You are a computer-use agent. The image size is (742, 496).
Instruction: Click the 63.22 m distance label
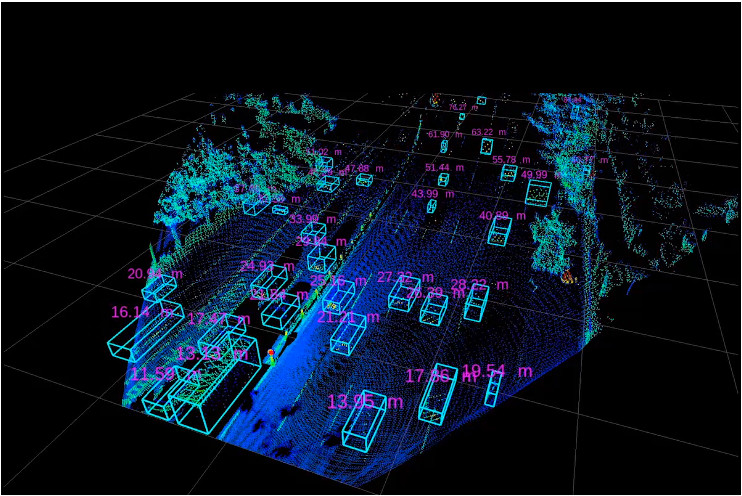tap(488, 132)
